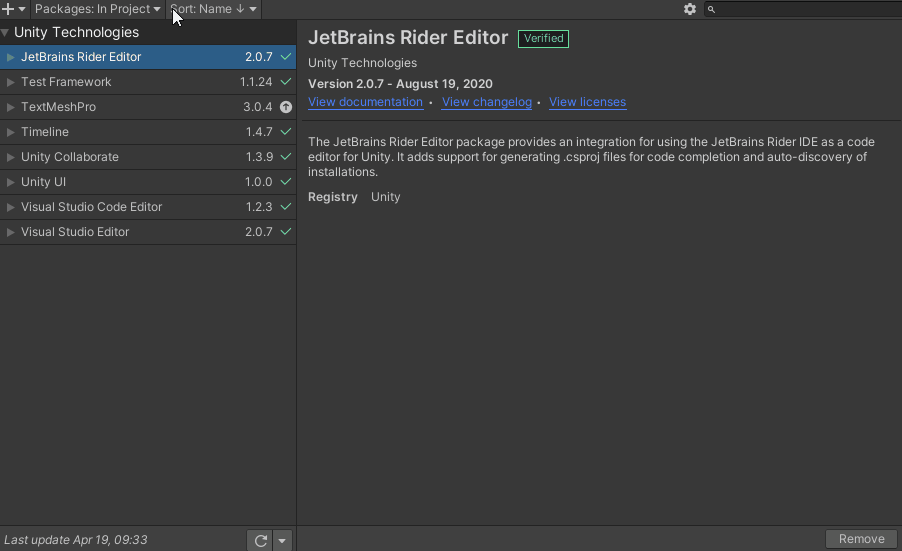Select the Unity Collaborate package
Viewport: 902px width, 551px height.
[70, 157]
